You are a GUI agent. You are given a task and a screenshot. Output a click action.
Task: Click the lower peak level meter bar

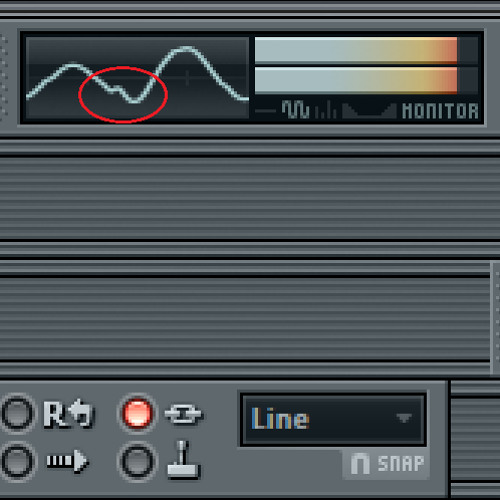(x=356, y=80)
